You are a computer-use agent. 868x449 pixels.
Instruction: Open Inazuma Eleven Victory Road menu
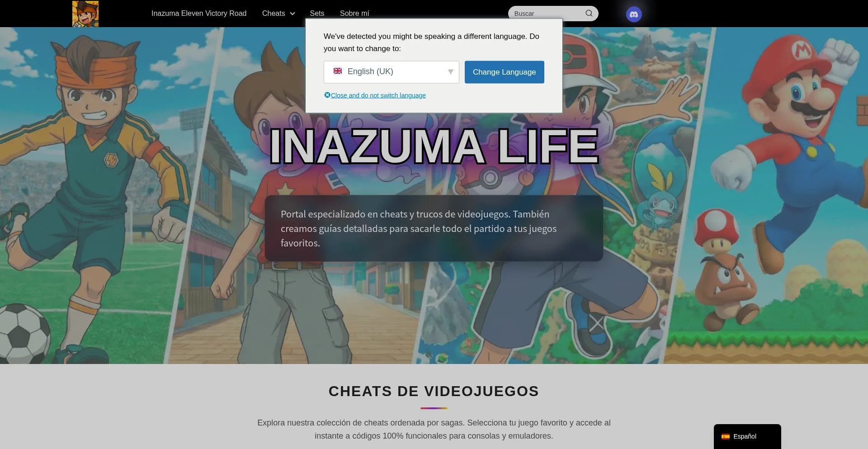[x=199, y=13]
